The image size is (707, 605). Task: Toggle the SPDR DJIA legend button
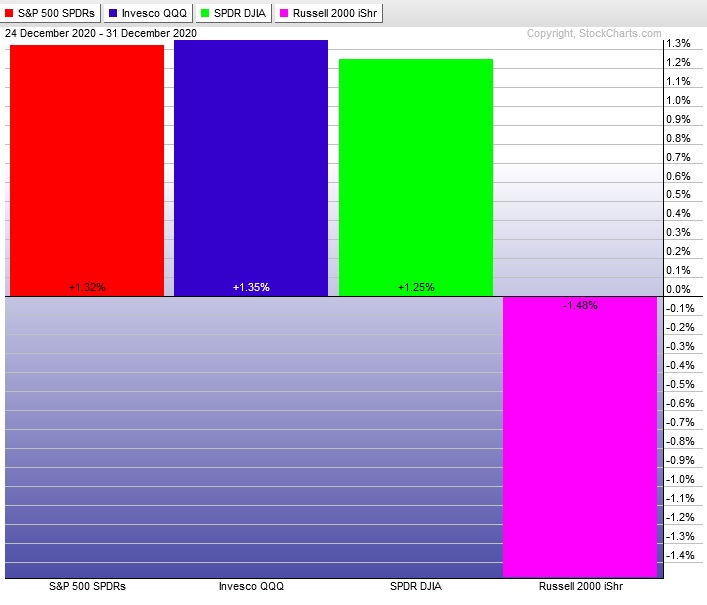point(234,13)
